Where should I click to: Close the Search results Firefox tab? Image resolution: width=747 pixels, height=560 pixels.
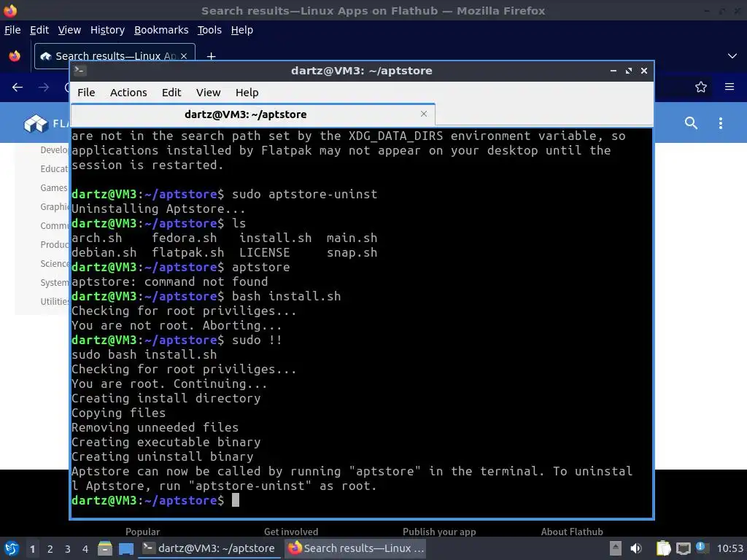point(184,56)
